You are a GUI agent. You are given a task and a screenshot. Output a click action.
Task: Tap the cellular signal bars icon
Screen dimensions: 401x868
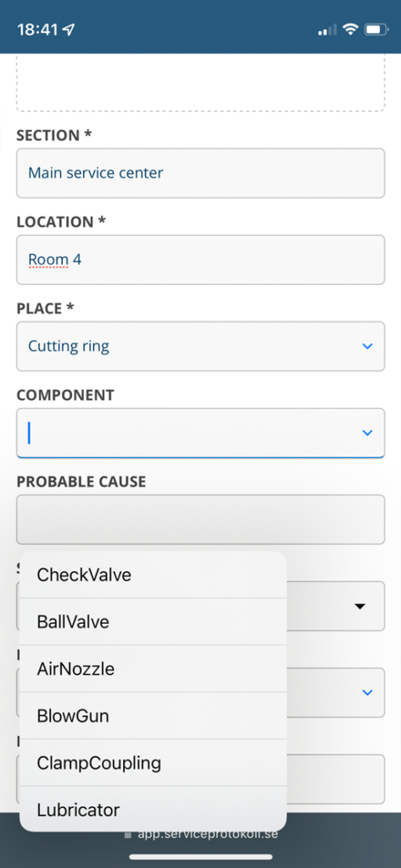click(x=326, y=30)
